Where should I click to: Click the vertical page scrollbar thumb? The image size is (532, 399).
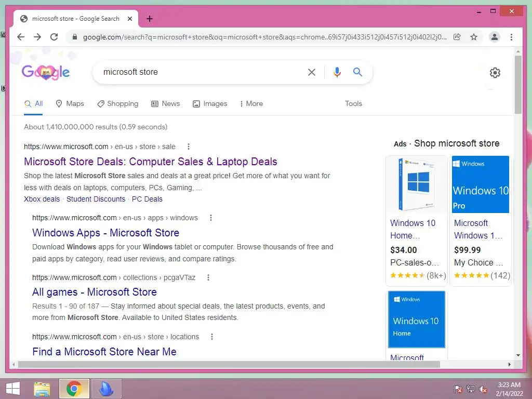tap(518, 85)
